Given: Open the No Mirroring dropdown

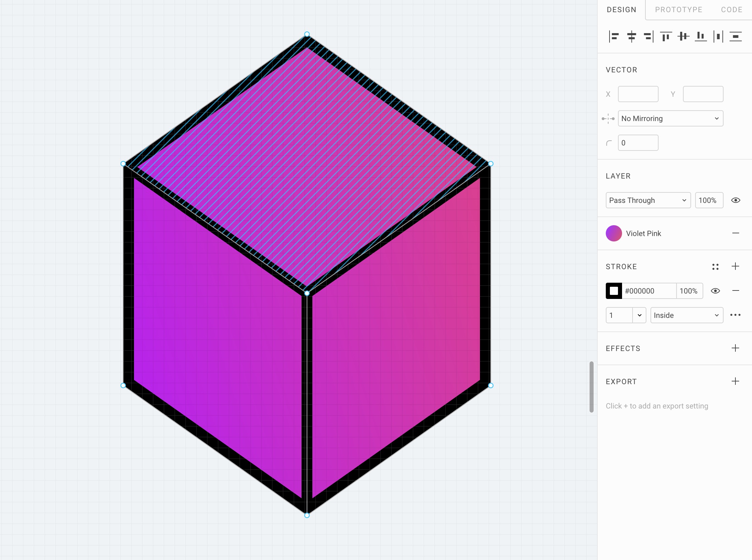Looking at the screenshot, I should click(x=670, y=118).
